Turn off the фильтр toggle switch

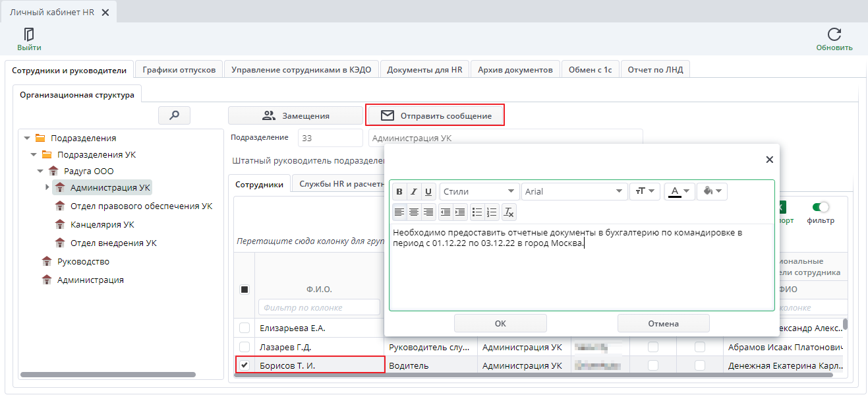[x=821, y=207]
